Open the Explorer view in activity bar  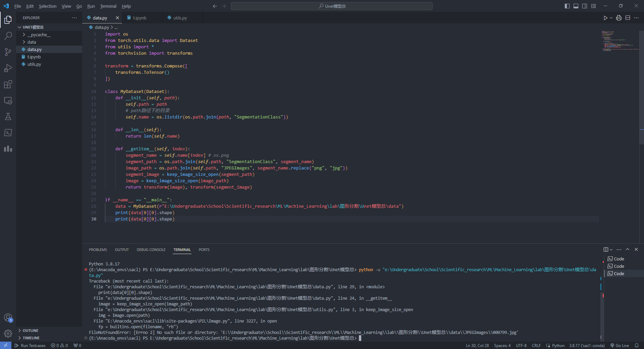click(8, 20)
